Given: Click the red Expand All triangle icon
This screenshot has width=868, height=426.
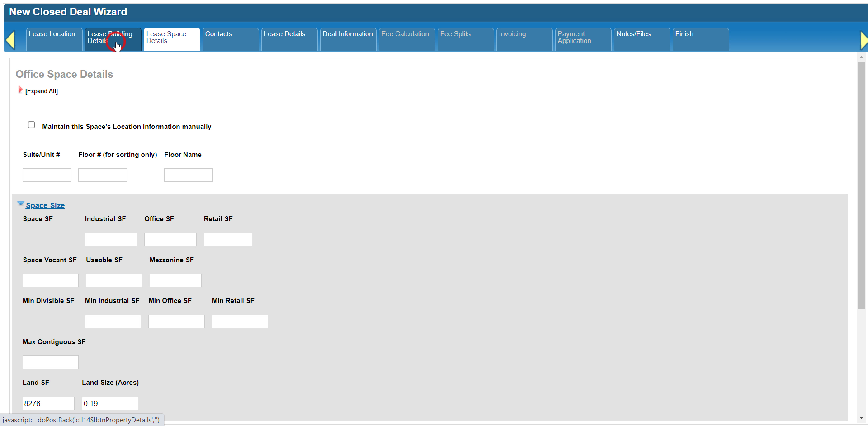Looking at the screenshot, I should tap(20, 90).
